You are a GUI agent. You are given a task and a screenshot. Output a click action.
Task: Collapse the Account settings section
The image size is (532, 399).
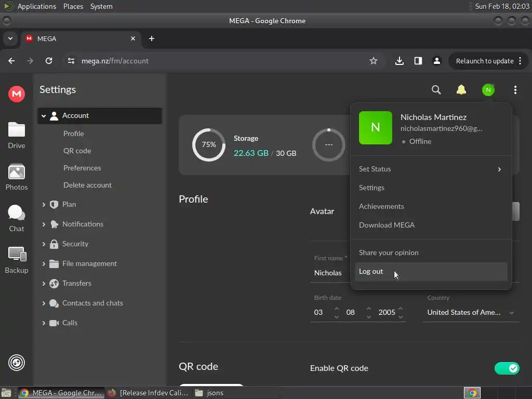(x=44, y=116)
